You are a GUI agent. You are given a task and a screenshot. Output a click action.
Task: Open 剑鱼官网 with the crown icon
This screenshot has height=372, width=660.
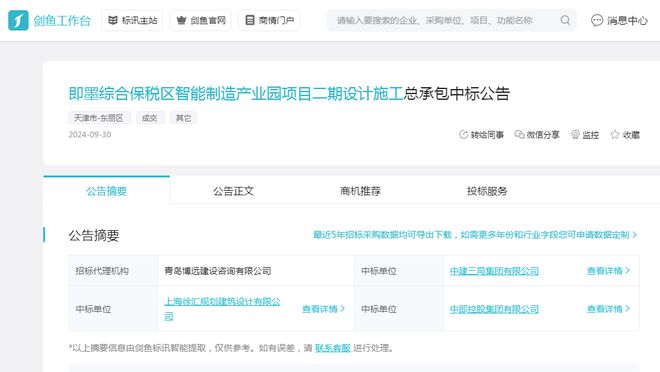pyautogui.click(x=201, y=20)
